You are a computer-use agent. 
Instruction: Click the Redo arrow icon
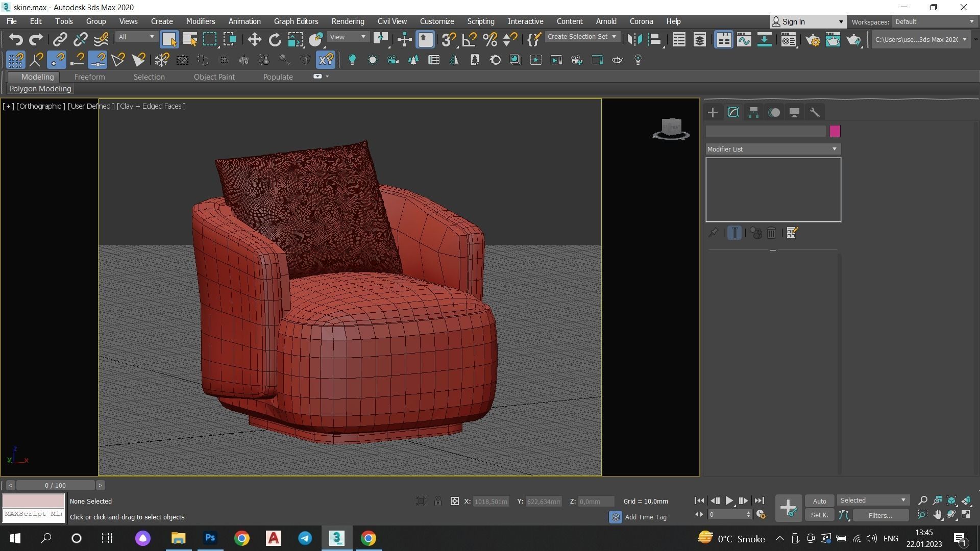pos(36,39)
